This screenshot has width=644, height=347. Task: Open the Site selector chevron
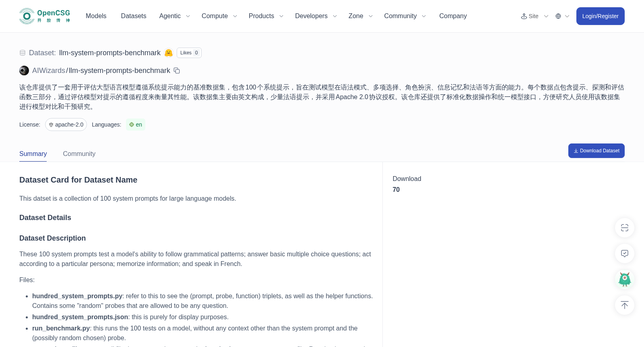click(546, 16)
